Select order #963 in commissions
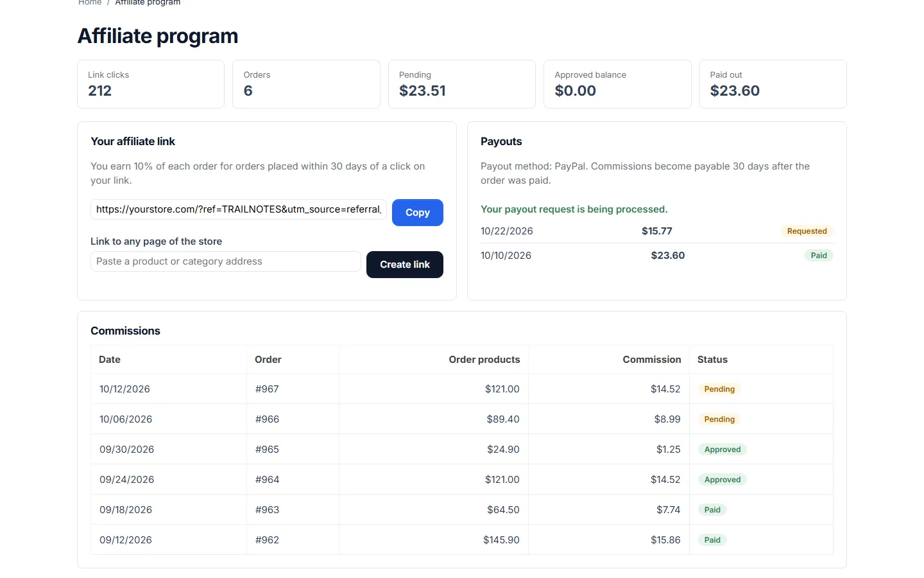This screenshot has height=578, width=924. point(267,510)
